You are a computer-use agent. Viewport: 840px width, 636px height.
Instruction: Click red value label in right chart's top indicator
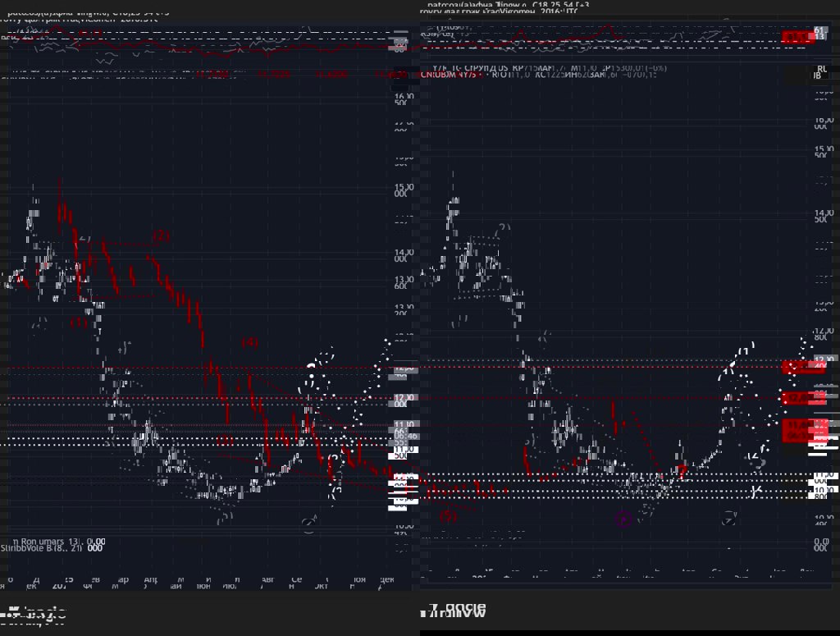(x=796, y=37)
